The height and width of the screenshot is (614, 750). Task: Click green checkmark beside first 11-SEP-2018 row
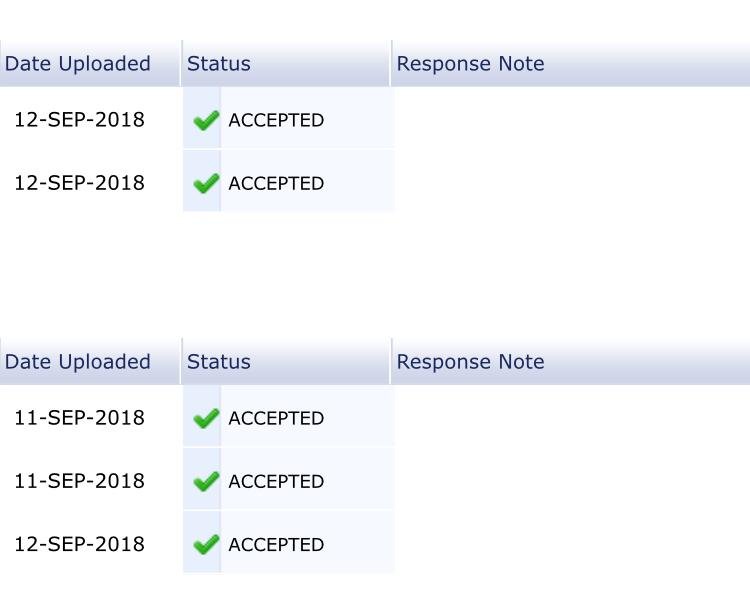[x=206, y=418]
